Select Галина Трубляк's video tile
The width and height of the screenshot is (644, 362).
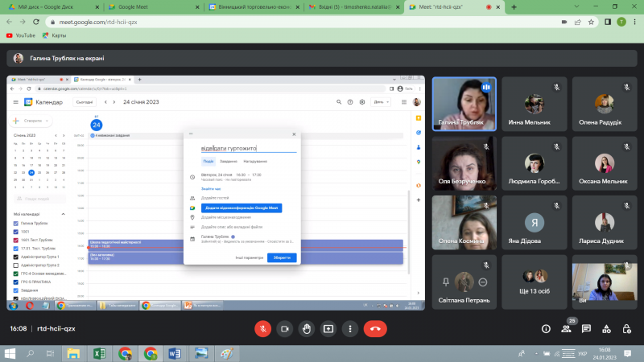point(464,104)
